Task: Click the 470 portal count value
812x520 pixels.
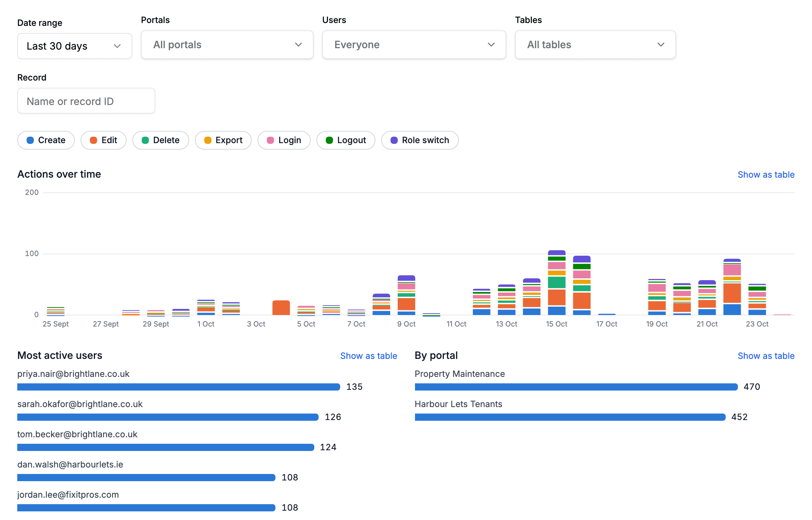Action: 752,387
